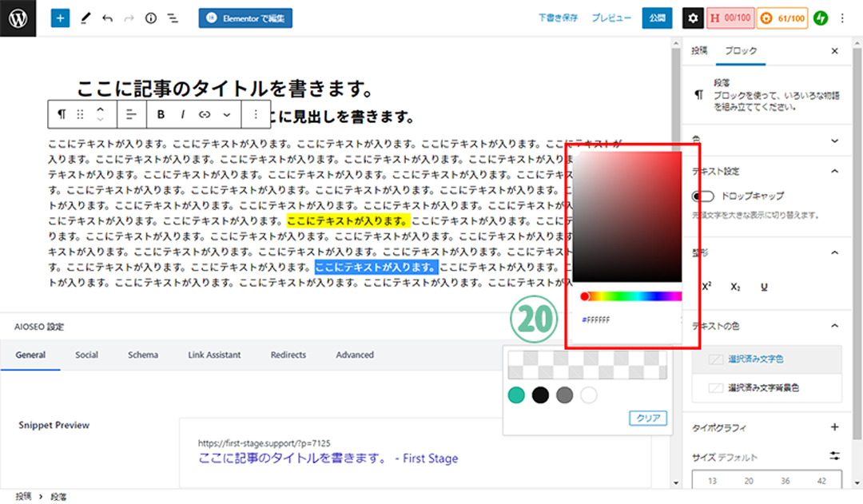
Task: Collapse the テキスト設定 panel section
Action: coord(835,171)
